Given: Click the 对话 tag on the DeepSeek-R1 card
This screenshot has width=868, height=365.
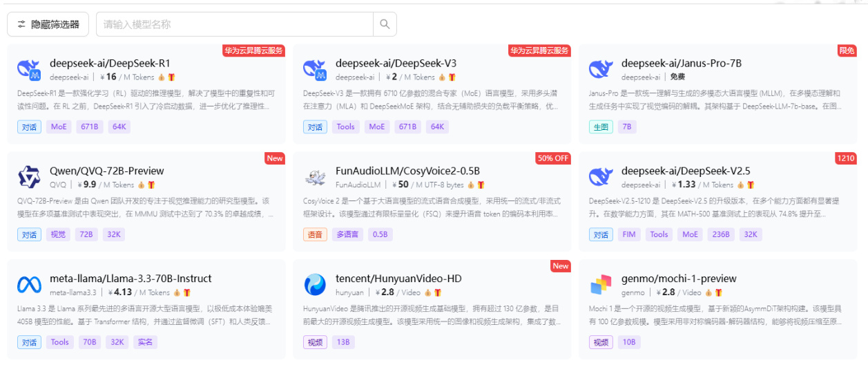Looking at the screenshot, I should 29,127.
